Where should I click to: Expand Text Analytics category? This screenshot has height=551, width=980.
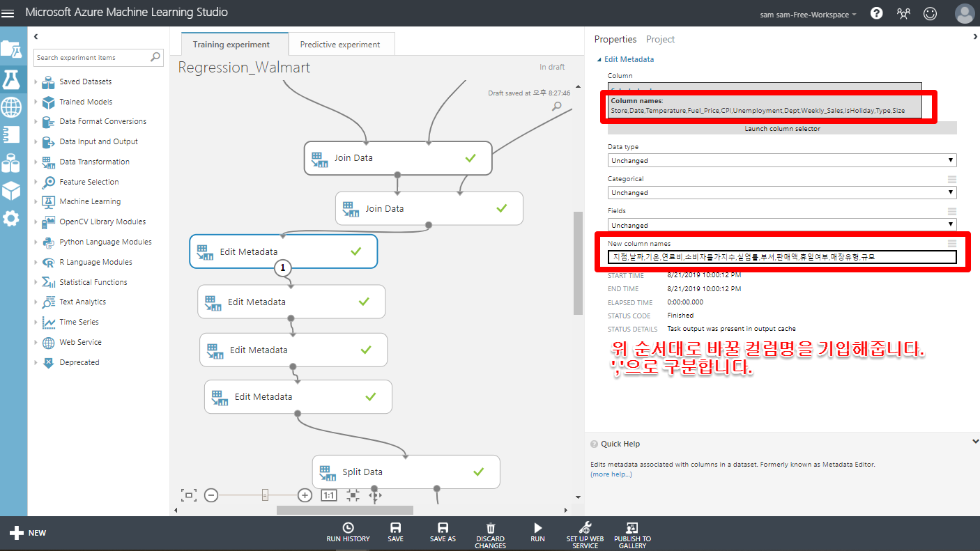36,302
